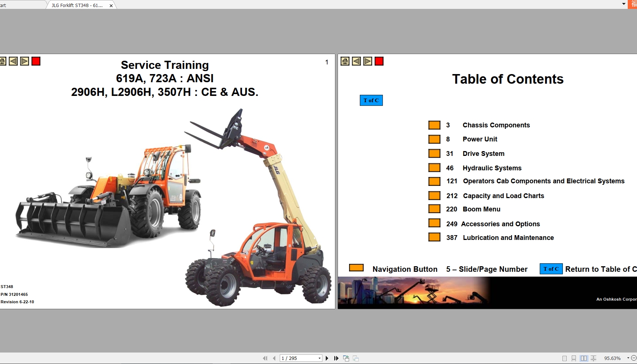Toggle two-page facing view mode
The width and height of the screenshot is (637, 364).
tap(584, 358)
